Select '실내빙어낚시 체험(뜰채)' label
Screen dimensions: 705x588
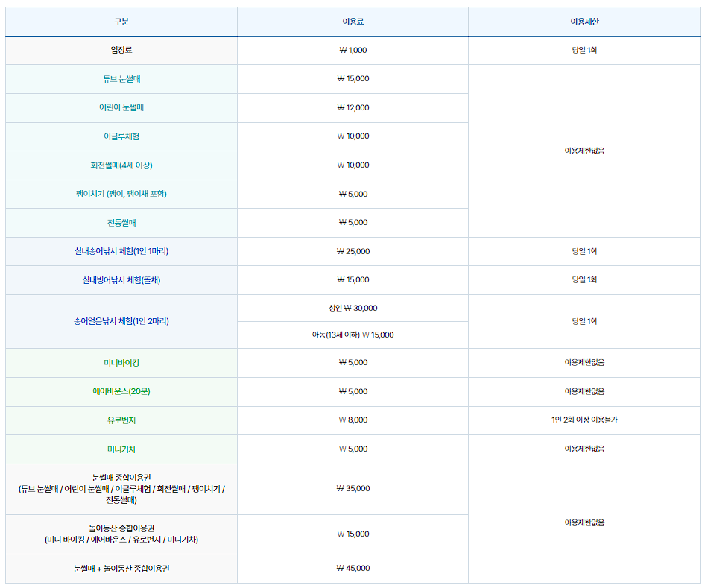121,280
